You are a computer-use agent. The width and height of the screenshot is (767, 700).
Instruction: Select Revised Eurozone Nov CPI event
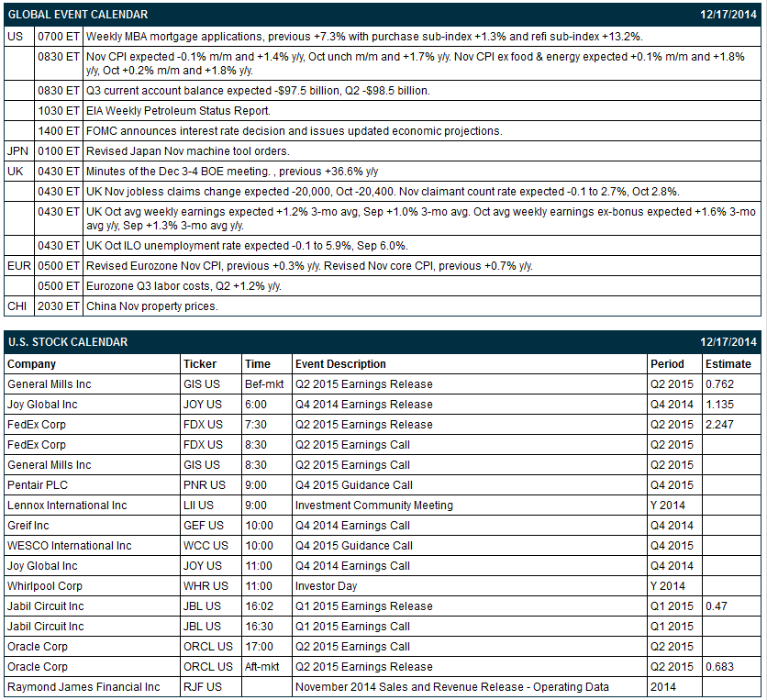pos(309,266)
